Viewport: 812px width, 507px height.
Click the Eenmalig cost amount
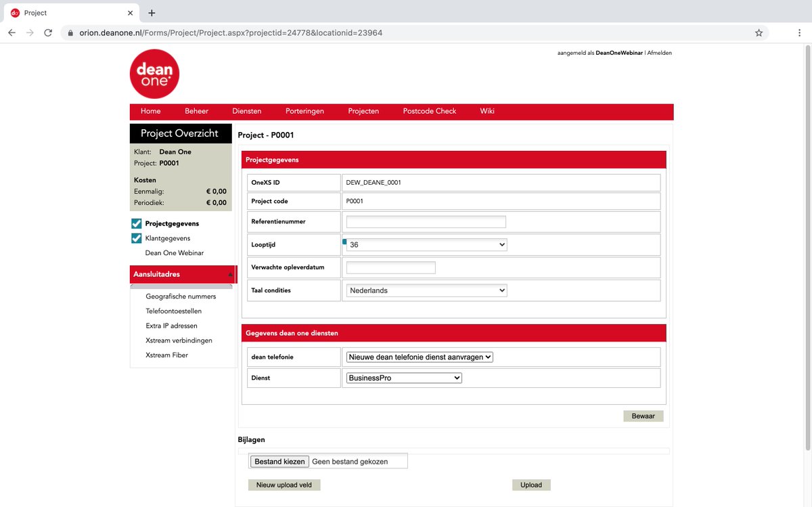[x=217, y=192]
